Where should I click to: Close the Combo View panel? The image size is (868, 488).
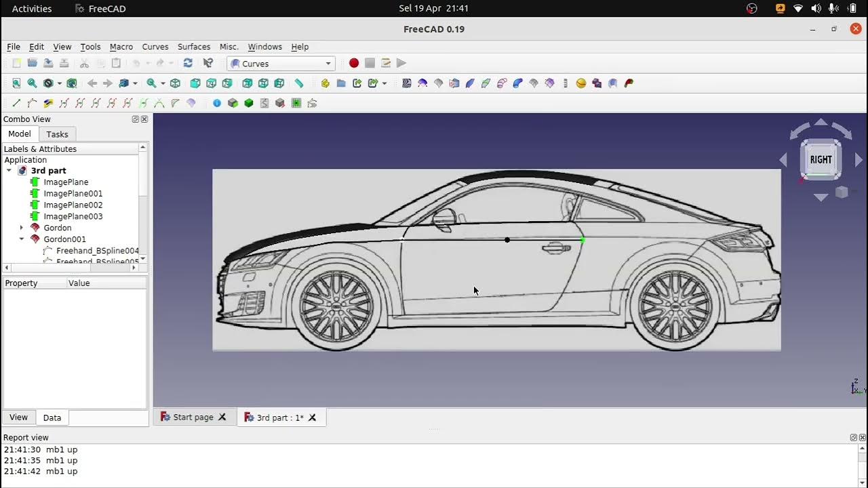click(144, 119)
